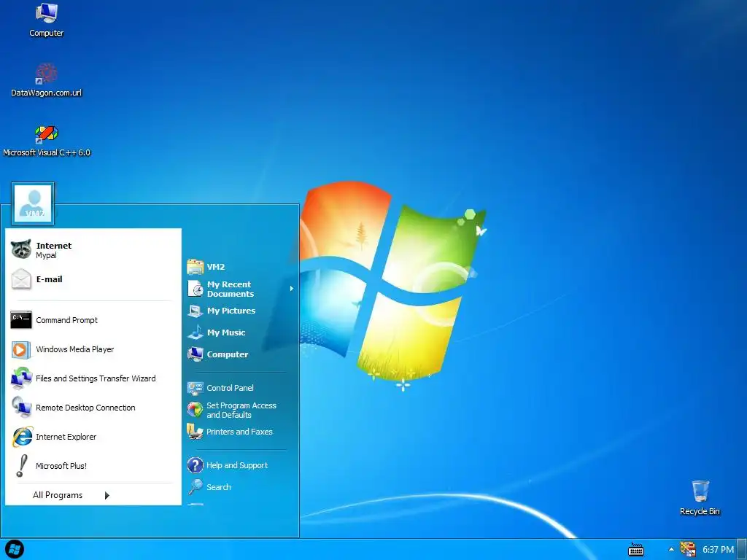This screenshot has height=560, width=747.
Task: Click the 6:37 PM taskbar clock
Action: coord(718,550)
